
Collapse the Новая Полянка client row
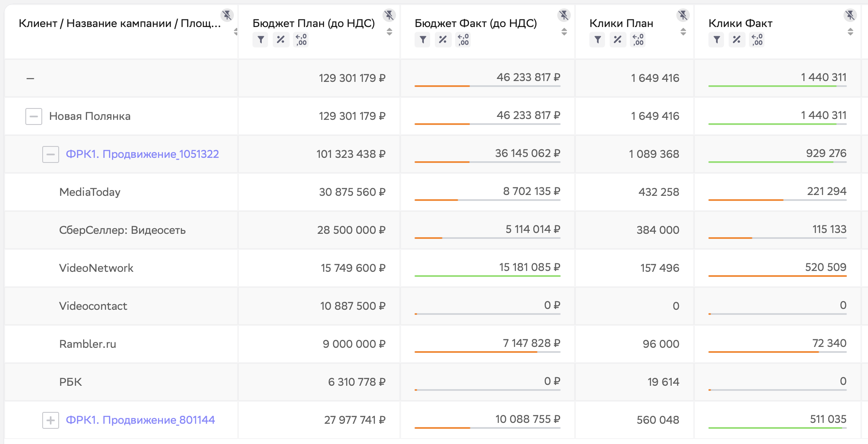(x=34, y=116)
